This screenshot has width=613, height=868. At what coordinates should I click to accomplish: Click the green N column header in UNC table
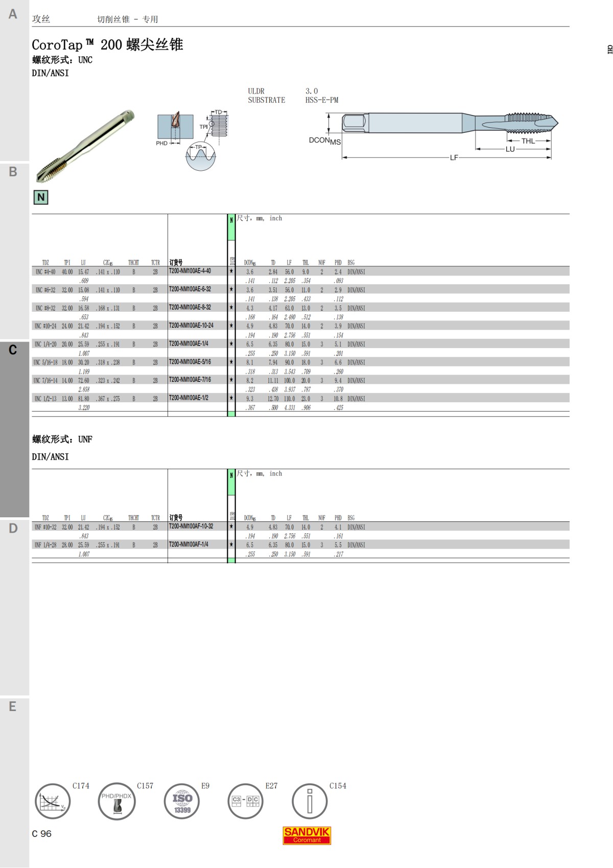point(231,227)
